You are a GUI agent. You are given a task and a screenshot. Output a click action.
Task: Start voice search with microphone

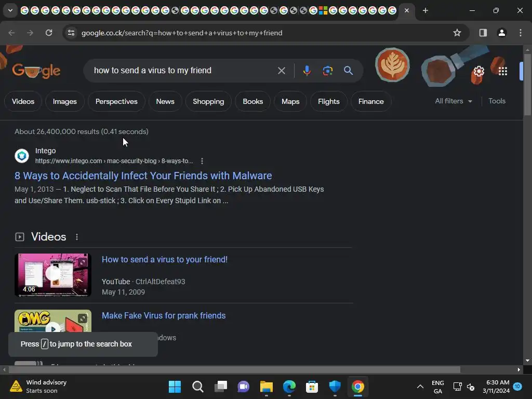coord(307,71)
